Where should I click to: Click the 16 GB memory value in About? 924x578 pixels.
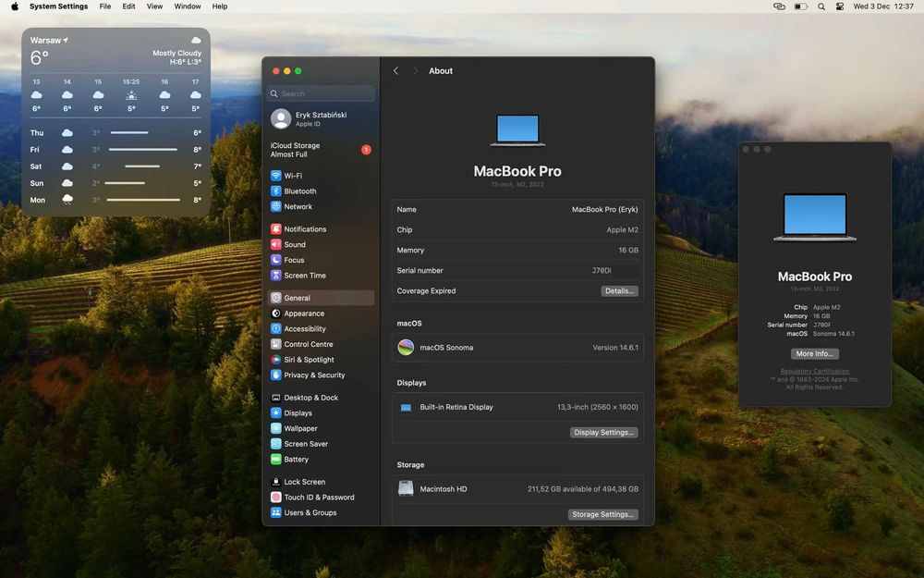628,250
